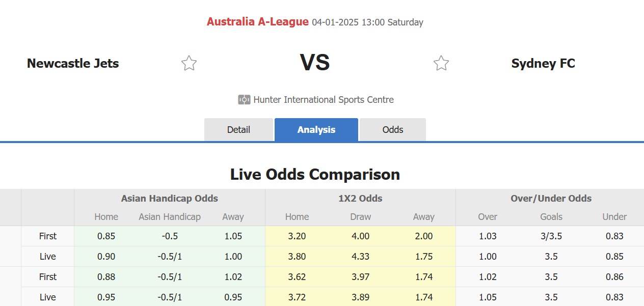The image size is (644, 306).
Task: Open the Analysis tab
Action: click(x=316, y=129)
